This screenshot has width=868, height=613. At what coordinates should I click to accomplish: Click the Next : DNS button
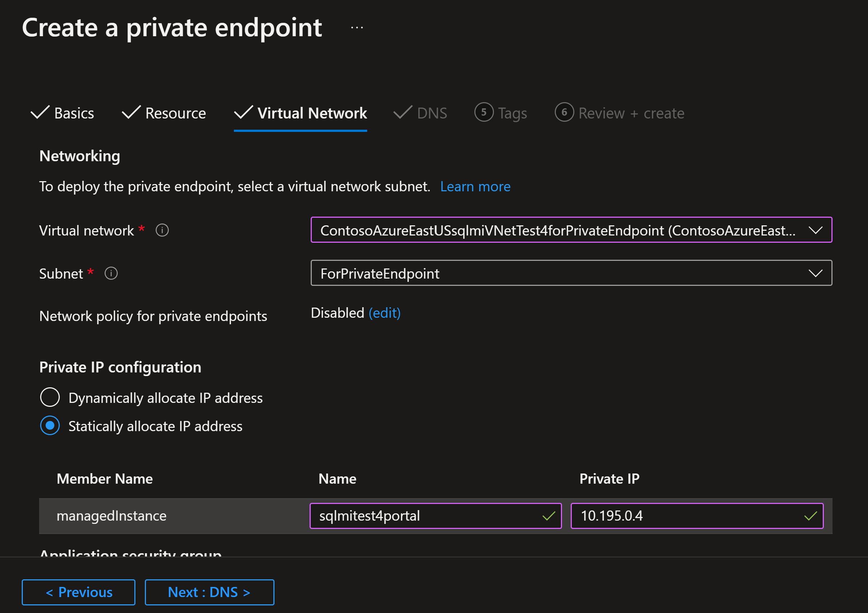pyautogui.click(x=209, y=592)
